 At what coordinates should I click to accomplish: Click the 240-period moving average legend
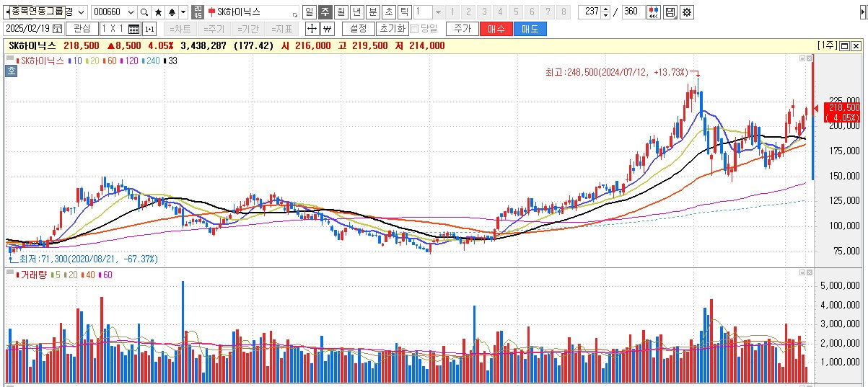[x=152, y=61]
